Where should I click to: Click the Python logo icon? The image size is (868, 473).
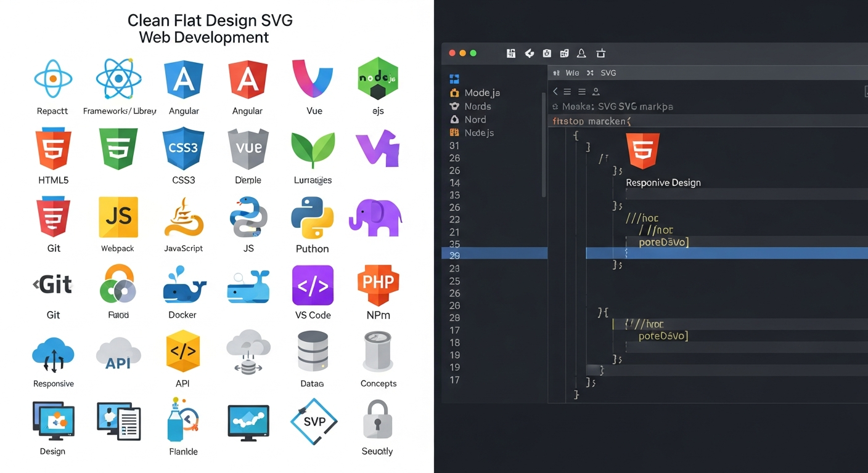point(313,217)
